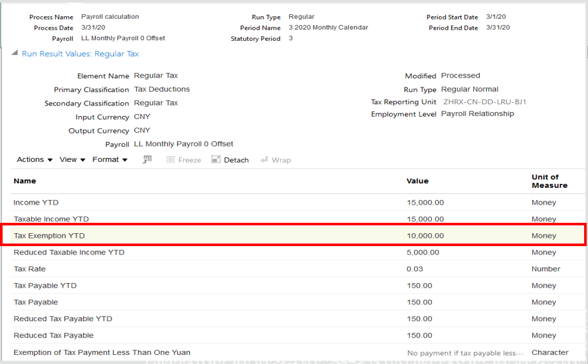Open the View menu
The width and height of the screenshot is (588, 364).
point(73,159)
